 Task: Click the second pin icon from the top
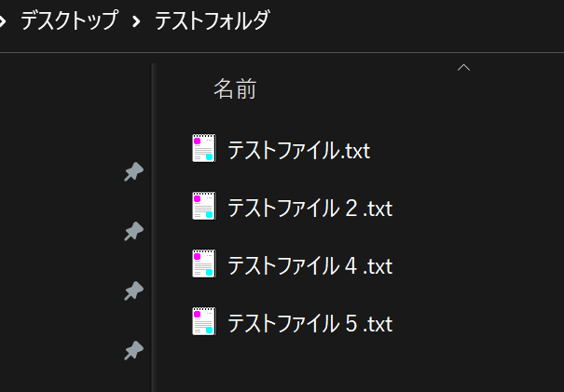[x=134, y=231]
